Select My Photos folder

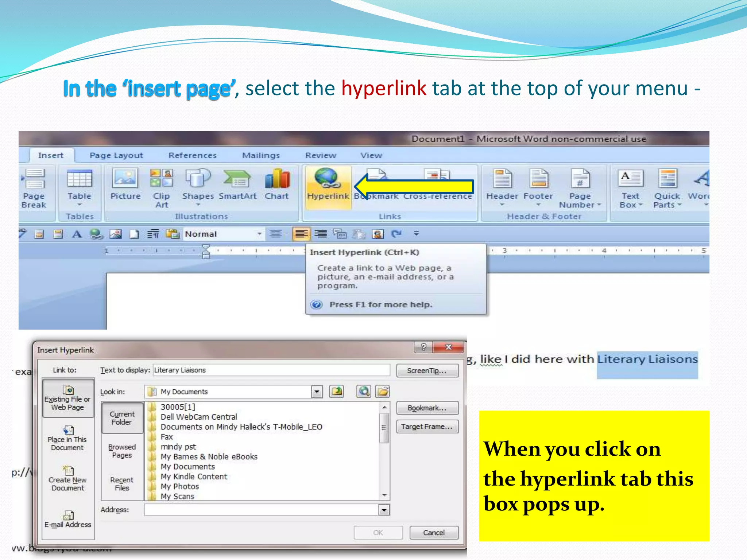[x=180, y=486]
